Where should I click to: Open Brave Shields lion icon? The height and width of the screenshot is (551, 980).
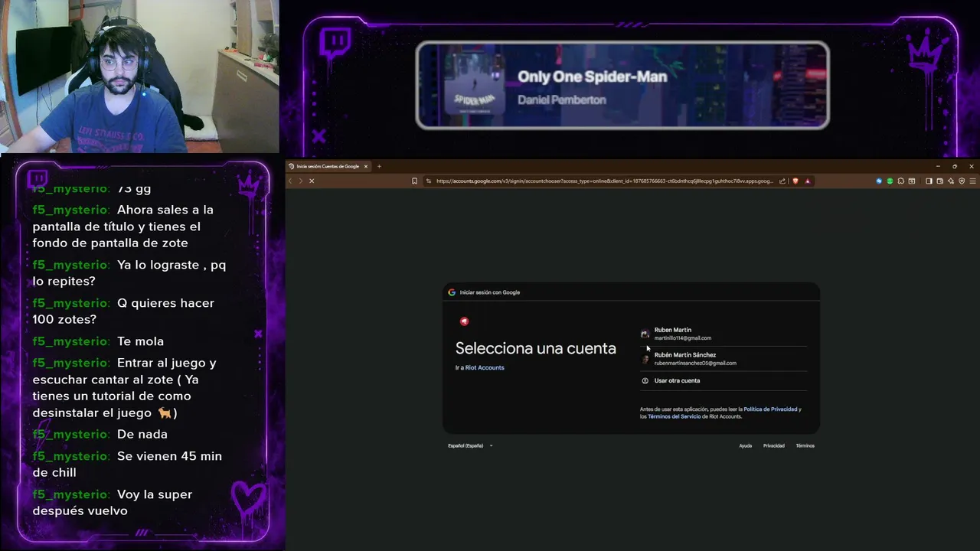point(795,181)
